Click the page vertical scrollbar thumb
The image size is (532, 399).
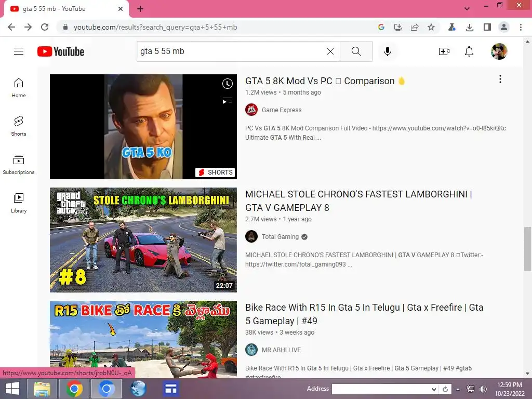click(527, 249)
